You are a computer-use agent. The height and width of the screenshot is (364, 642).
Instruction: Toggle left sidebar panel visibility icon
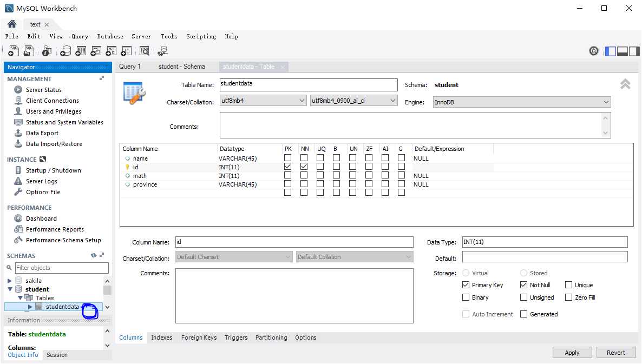click(611, 51)
